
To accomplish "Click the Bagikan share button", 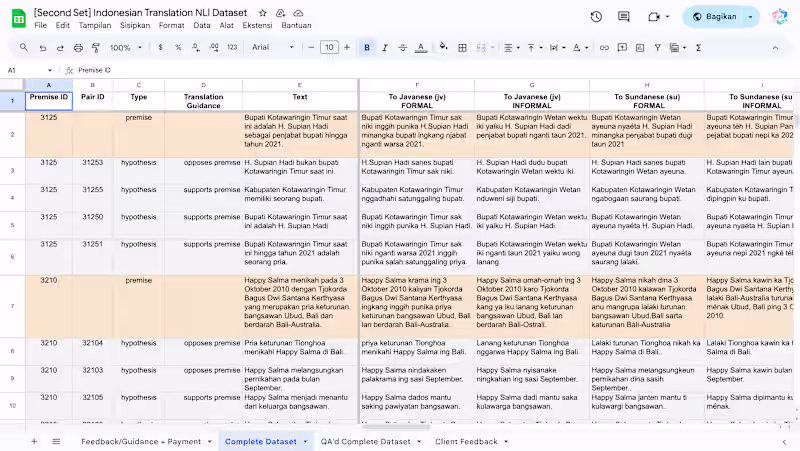I will pos(714,17).
